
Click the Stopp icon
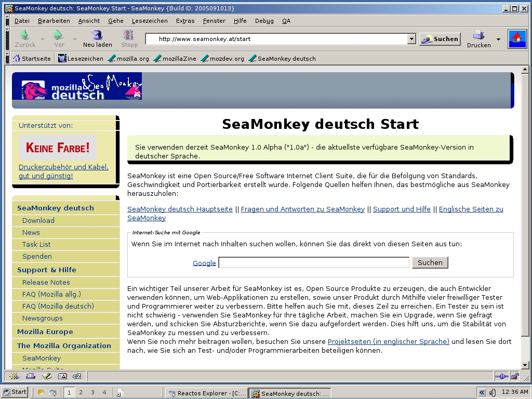tap(129, 35)
